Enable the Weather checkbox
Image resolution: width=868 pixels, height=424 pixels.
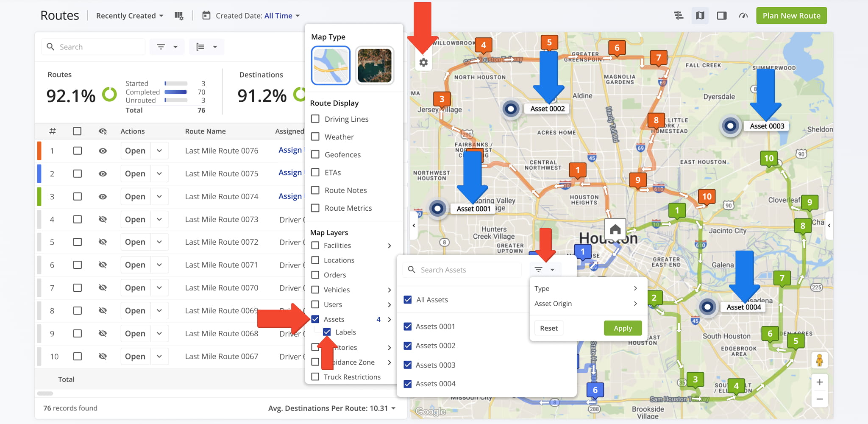315,137
